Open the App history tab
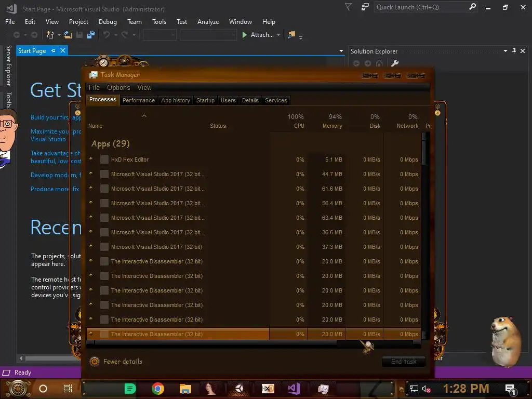 tap(176, 100)
